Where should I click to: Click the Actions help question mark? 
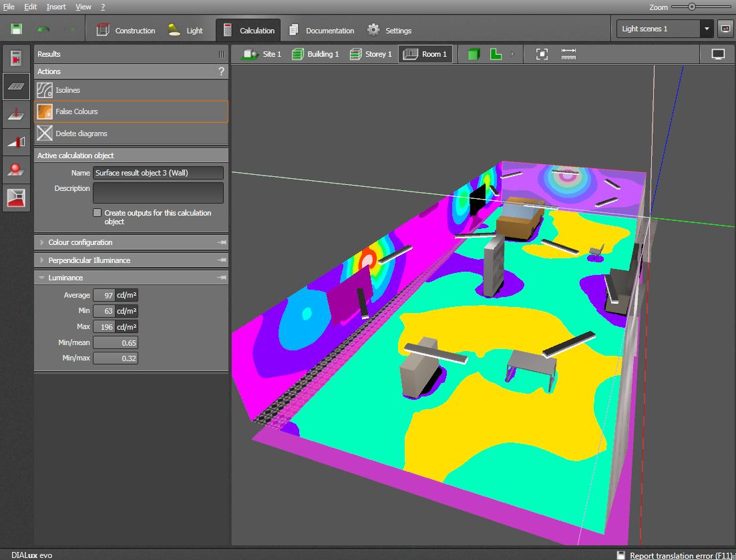pos(221,71)
